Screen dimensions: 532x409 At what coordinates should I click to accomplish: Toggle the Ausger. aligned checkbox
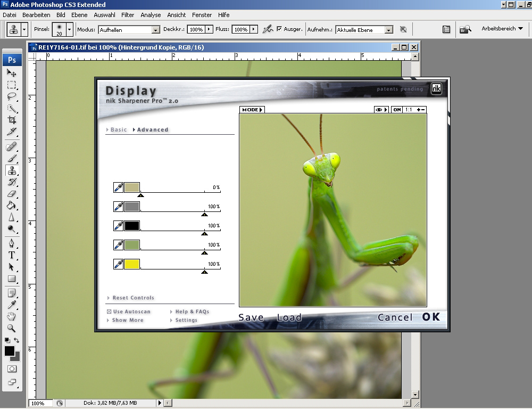(279, 29)
